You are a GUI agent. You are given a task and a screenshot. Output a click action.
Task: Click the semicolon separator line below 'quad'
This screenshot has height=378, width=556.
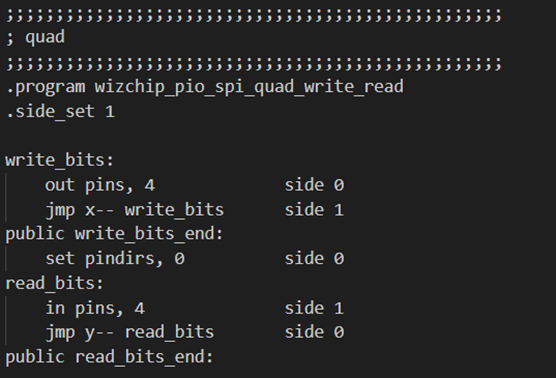pos(254,64)
